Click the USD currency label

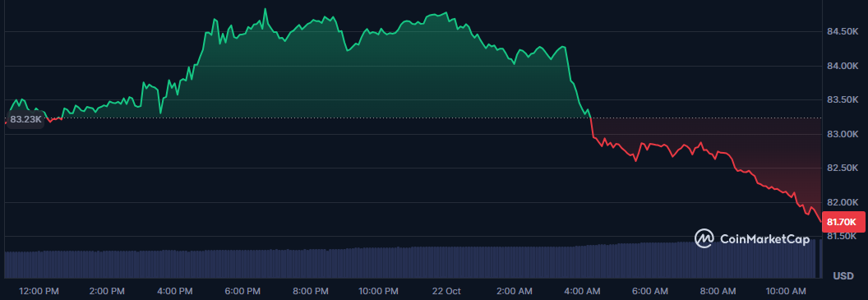click(843, 275)
